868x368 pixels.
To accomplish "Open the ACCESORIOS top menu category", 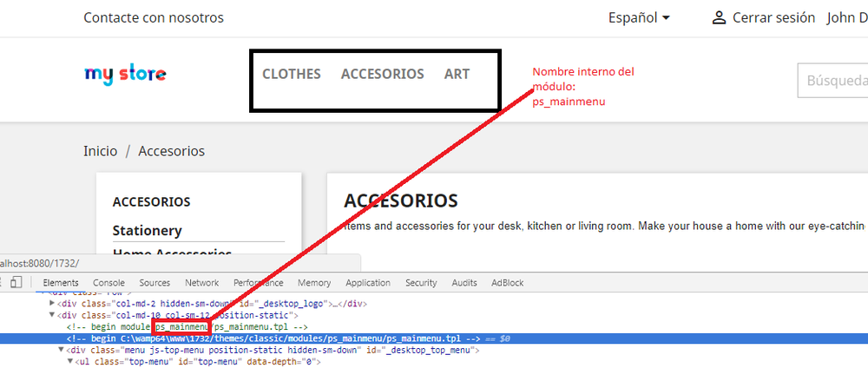I will pos(383,74).
